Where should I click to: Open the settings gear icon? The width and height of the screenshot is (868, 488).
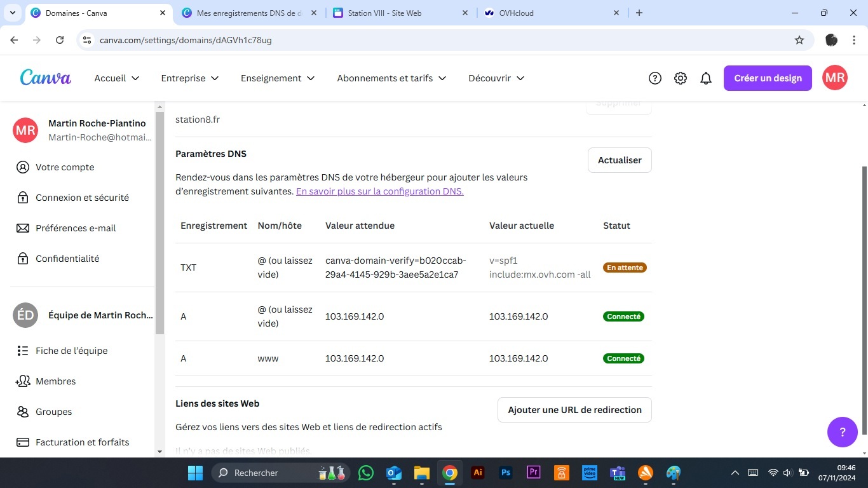(x=681, y=78)
